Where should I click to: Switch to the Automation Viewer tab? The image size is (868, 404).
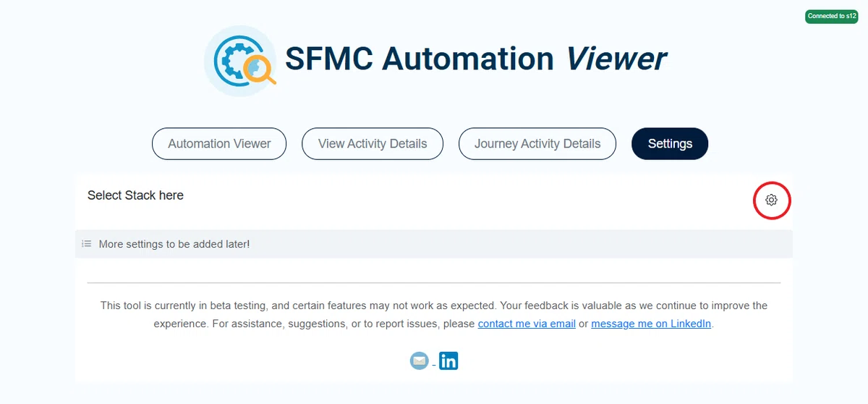tap(219, 143)
